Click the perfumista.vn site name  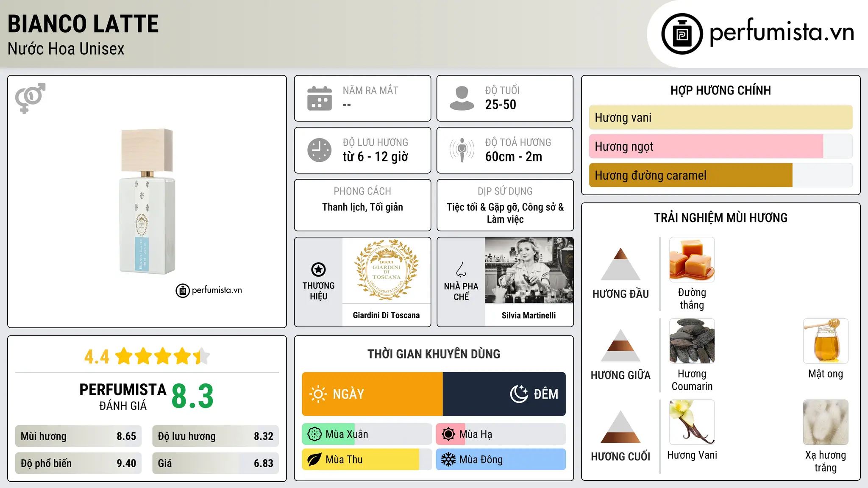click(782, 32)
